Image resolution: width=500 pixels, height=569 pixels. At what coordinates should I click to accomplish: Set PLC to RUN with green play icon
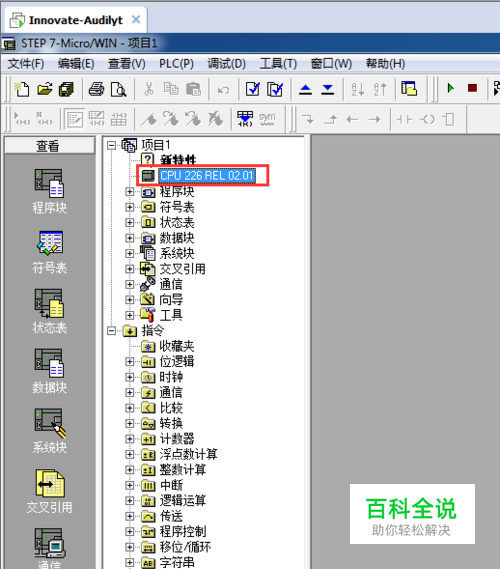point(451,88)
